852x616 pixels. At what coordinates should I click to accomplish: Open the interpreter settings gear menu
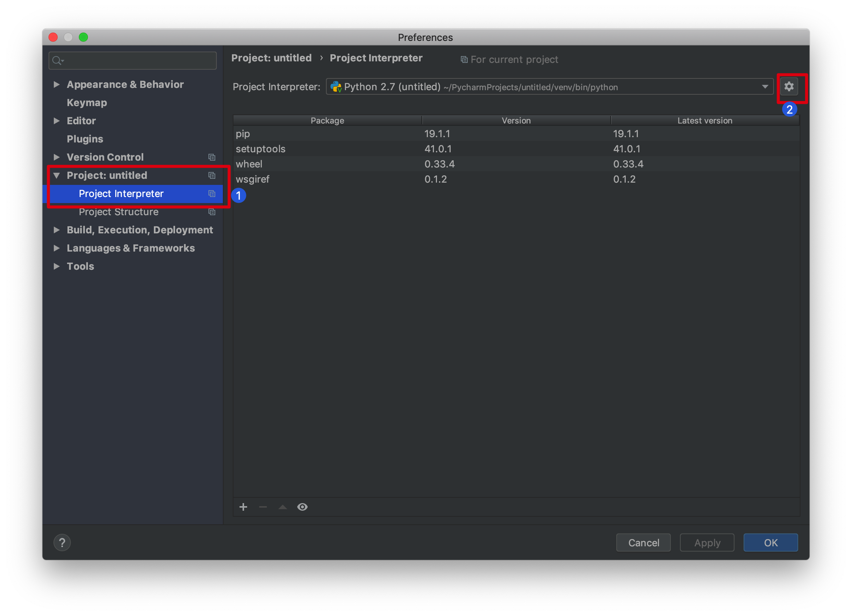pyautogui.click(x=789, y=87)
